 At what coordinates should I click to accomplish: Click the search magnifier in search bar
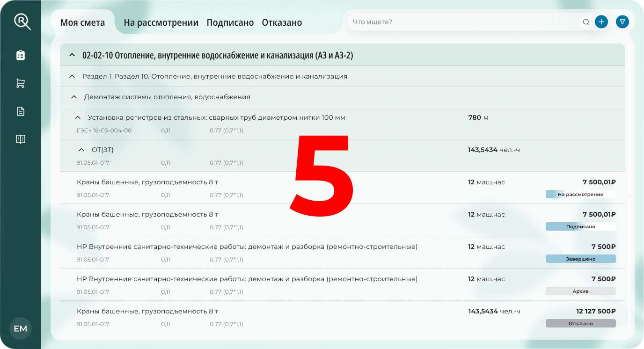point(586,22)
